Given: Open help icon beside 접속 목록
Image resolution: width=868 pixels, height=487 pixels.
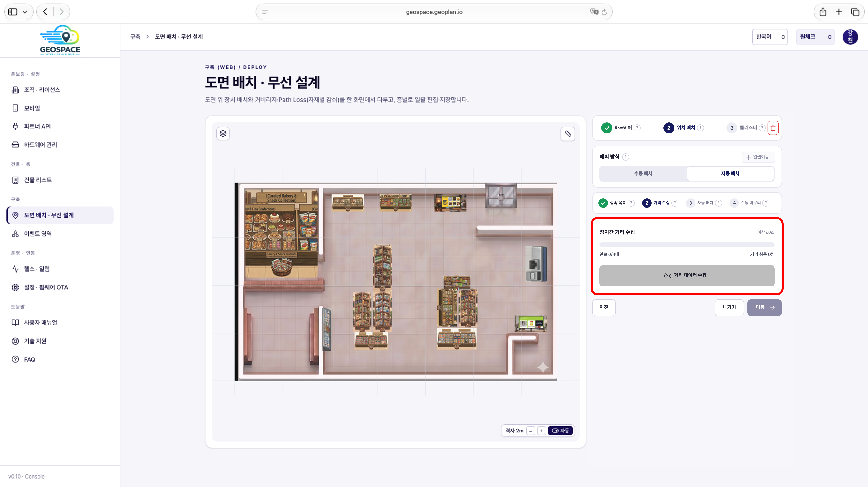Looking at the screenshot, I should [x=631, y=203].
